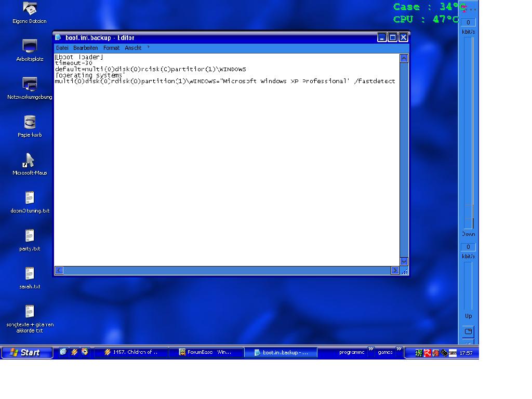Click the upload kbit/s value box
This screenshot has height=399, width=532.
[x=468, y=247]
